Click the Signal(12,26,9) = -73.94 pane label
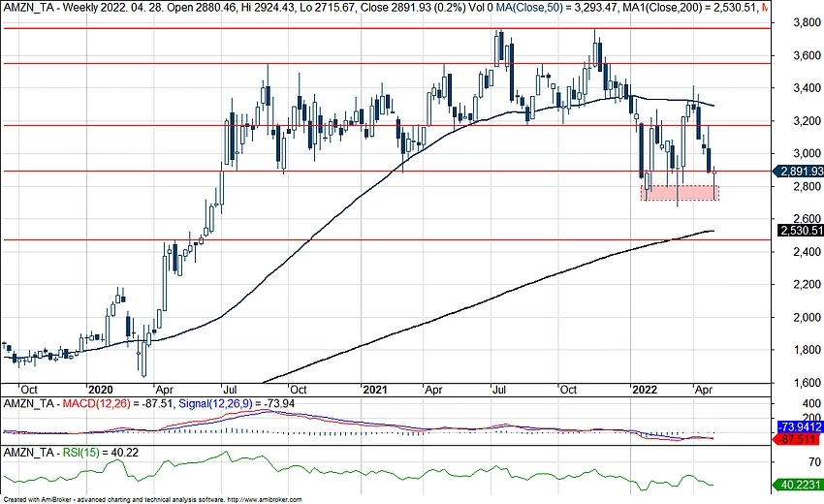Image resolution: width=824 pixels, height=504 pixels. (237, 403)
